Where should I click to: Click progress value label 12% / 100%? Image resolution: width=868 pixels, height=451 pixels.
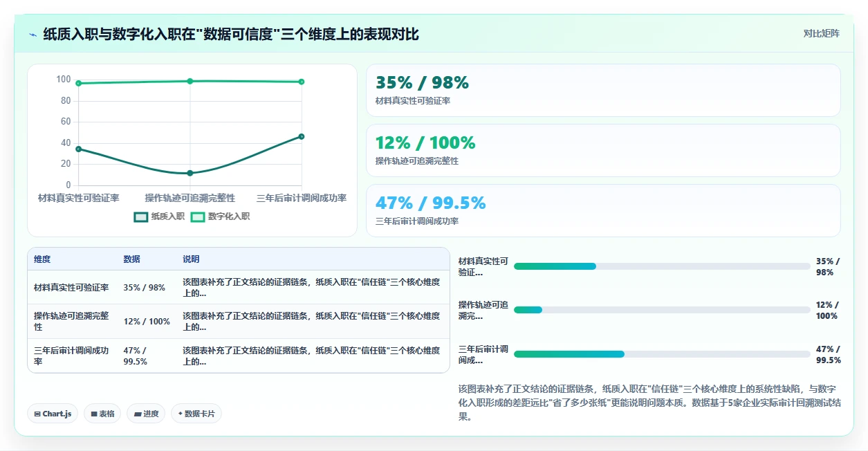827,310
